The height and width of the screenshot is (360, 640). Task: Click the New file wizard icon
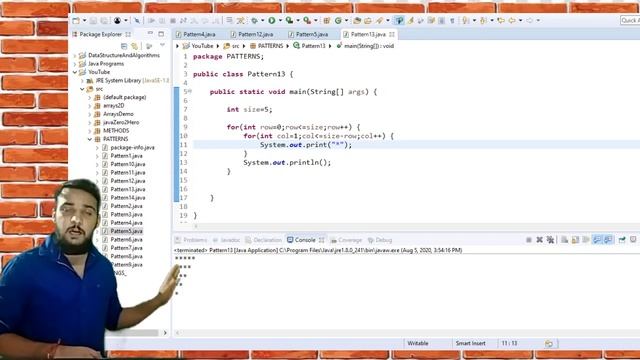76,20
